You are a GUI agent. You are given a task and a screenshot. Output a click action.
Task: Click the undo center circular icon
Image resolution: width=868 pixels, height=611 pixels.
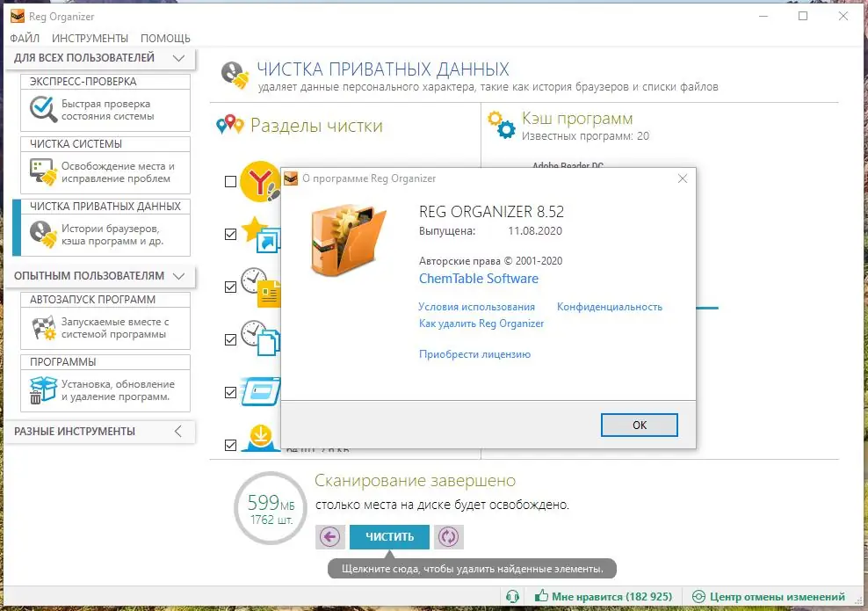click(698, 597)
